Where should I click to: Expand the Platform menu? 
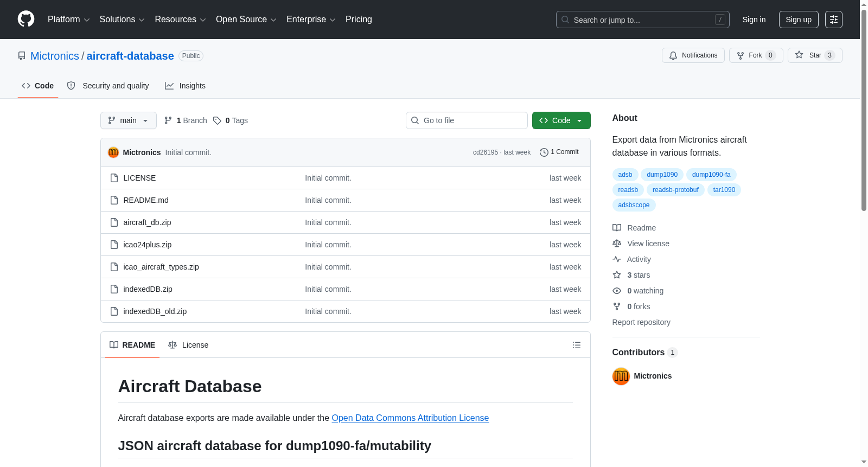[69, 20]
